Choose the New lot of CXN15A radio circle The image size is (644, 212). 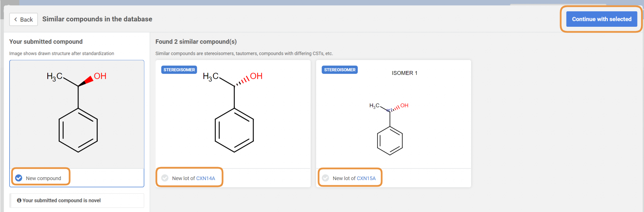point(325,178)
